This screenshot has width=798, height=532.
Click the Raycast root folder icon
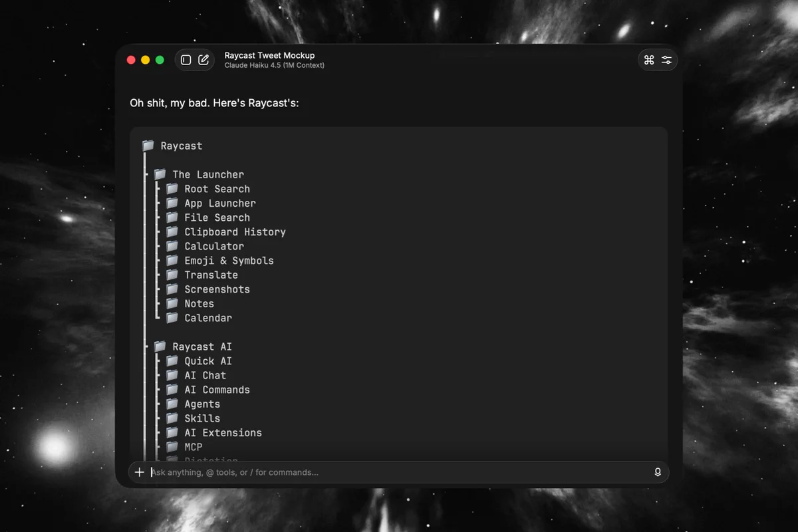click(x=148, y=146)
